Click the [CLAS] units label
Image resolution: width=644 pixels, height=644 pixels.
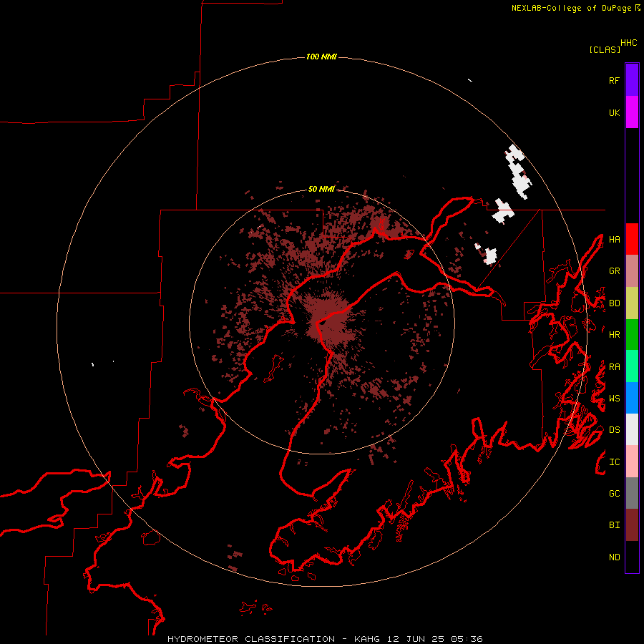pos(605,50)
